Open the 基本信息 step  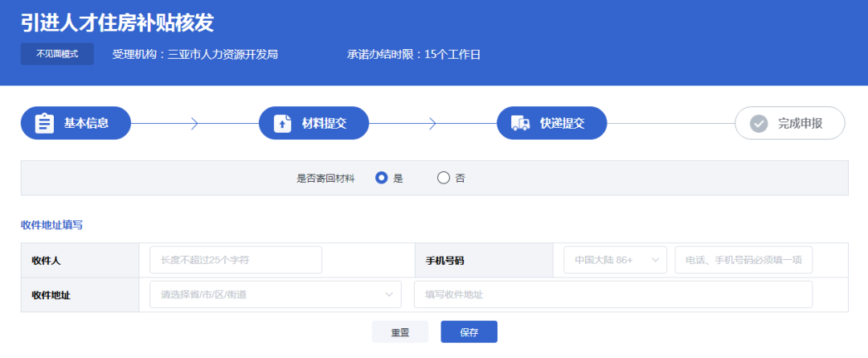[x=76, y=123]
